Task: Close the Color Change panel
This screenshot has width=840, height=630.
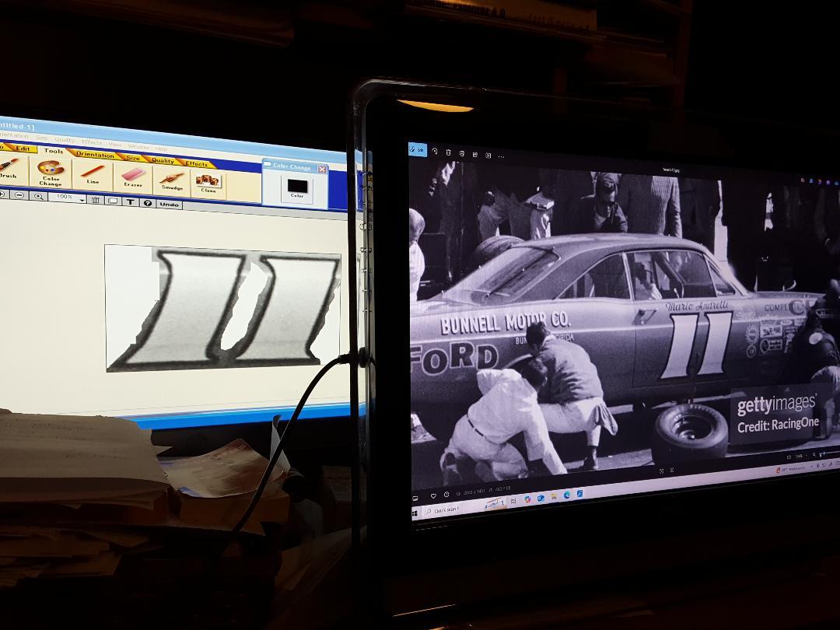Action: coord(322,170)
